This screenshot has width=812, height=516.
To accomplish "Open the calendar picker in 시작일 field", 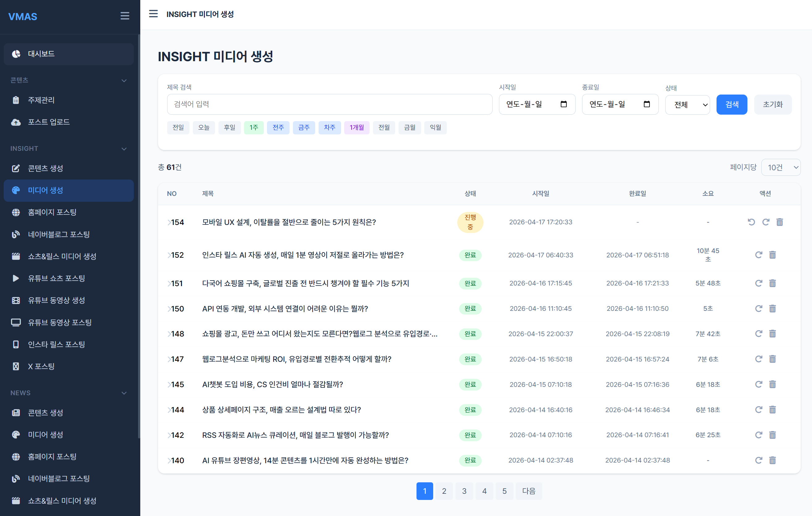I will pyautogui.click(x=564, y=104).
